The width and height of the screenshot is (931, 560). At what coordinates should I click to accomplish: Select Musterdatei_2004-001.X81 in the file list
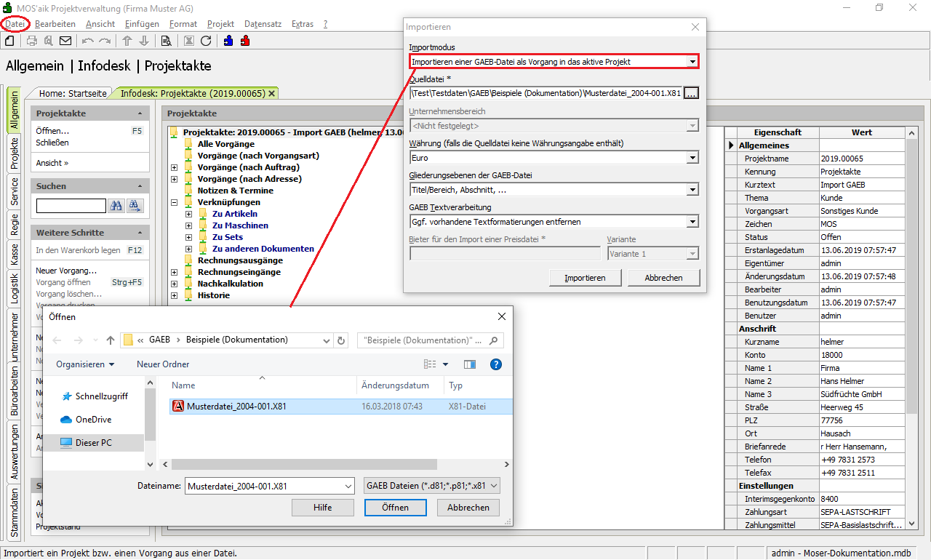[x=236, y=407]
